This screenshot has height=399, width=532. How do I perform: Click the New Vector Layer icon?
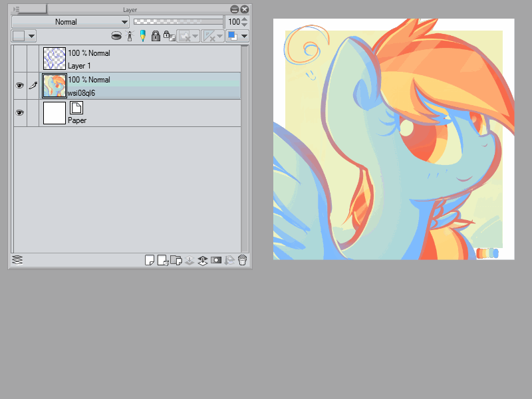tap(162, 260)
